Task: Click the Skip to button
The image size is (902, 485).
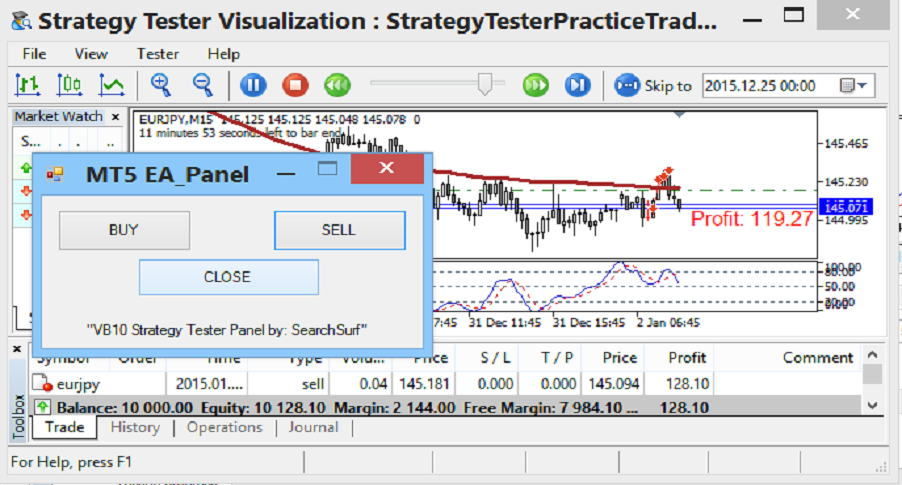Action: tap(653, 86)
